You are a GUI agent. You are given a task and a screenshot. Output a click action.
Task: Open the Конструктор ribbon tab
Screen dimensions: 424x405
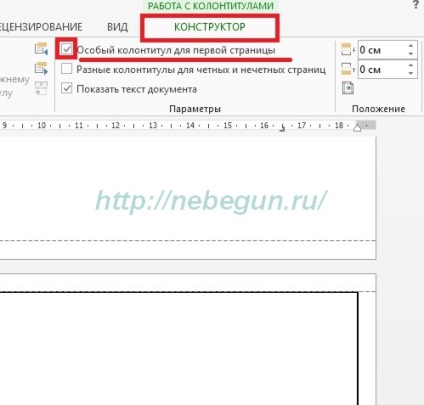[210, 27]
